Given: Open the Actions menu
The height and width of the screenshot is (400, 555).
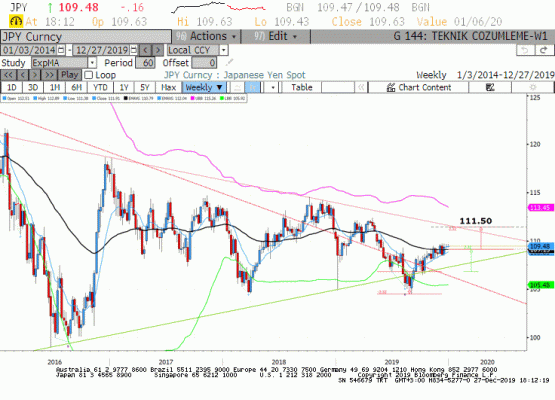Looking at the screenshot, I should [207, 36].
